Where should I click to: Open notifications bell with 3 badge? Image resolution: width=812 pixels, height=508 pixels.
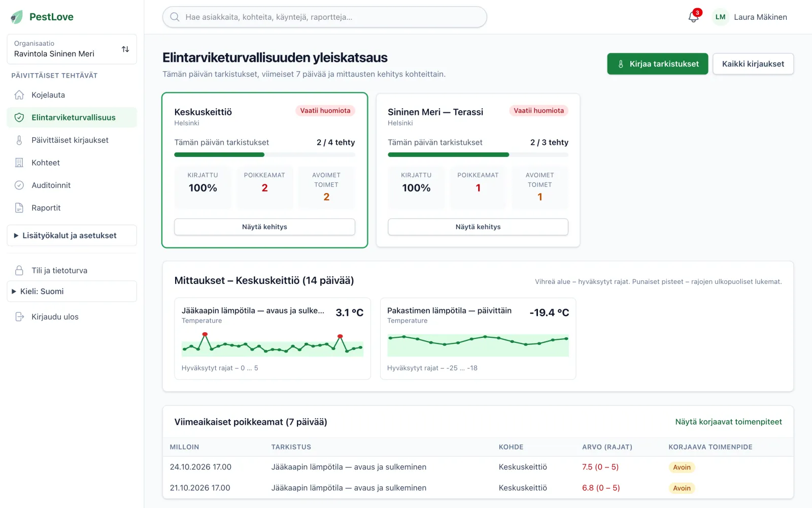click(694, 17)
